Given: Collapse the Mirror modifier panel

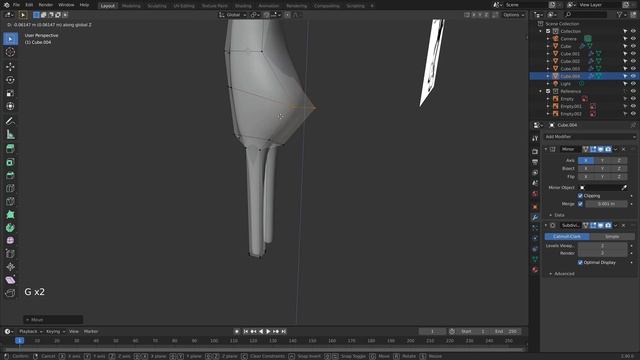Looking at the screenshot, I should click(x=546, y=149).
